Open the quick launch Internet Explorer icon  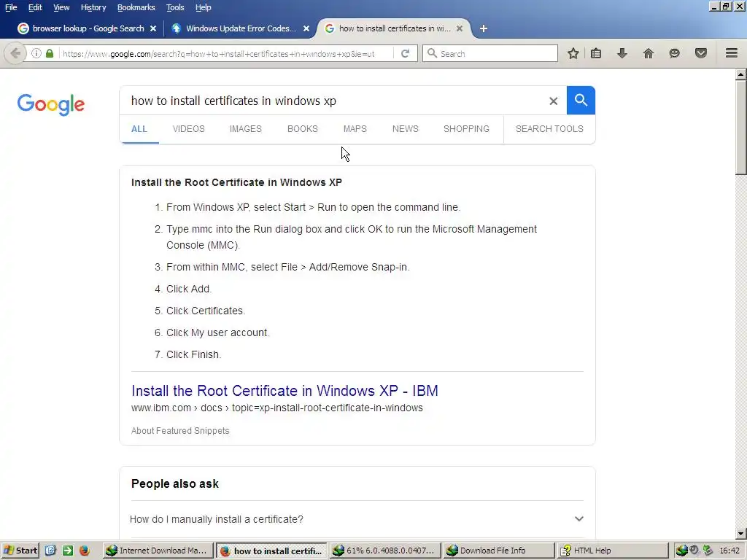tap(50, 551)
